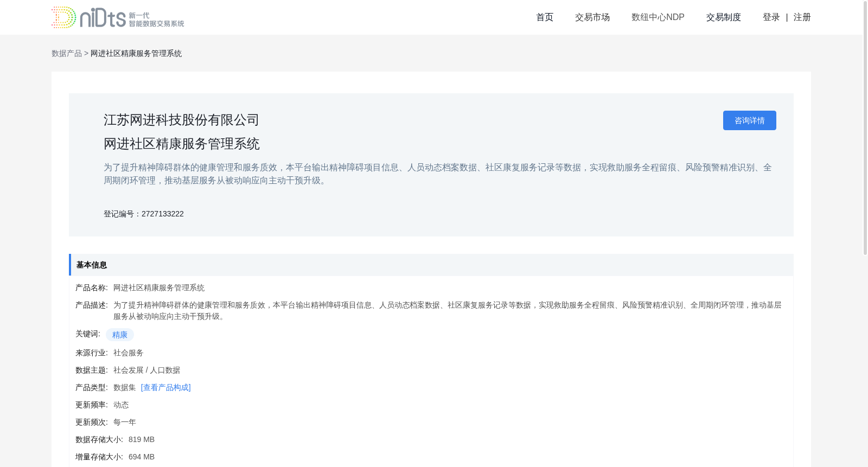Screen dimensions: 868x467
Task: Click the 注册 link
Action: click(802, 17)
